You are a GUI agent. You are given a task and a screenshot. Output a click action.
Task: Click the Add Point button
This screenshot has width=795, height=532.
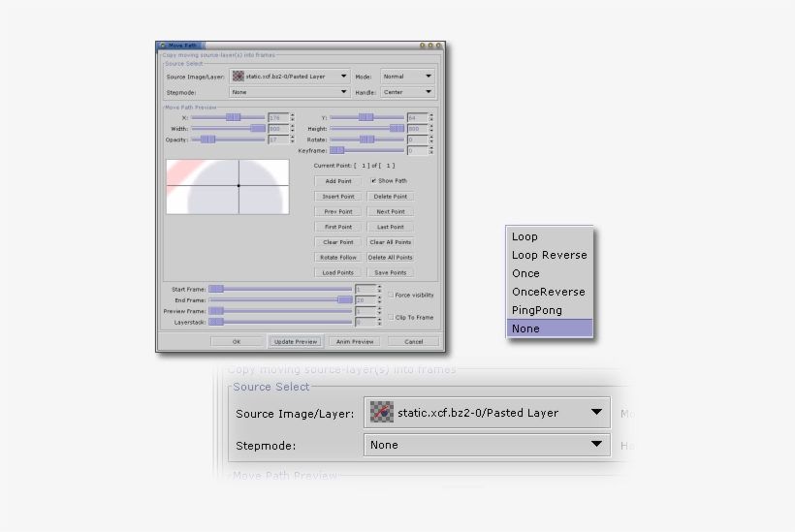[337, 181]
